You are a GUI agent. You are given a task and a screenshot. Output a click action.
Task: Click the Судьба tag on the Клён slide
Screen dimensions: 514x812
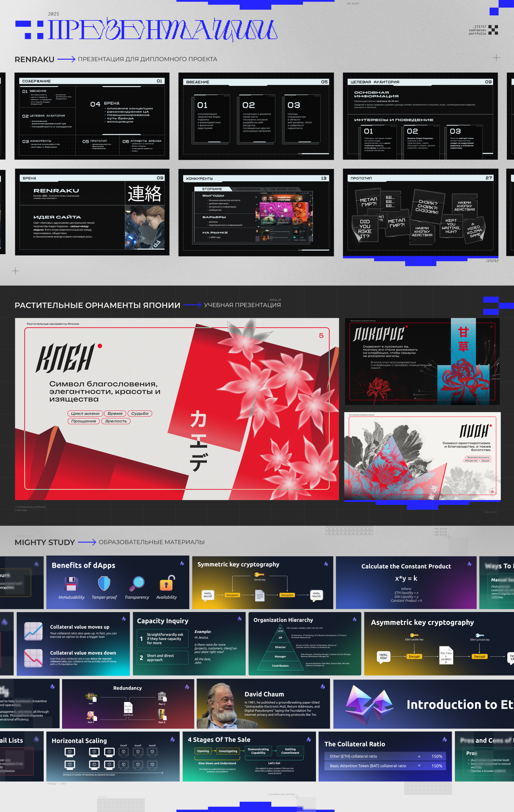pyautogui.click(x=140, y=413)
